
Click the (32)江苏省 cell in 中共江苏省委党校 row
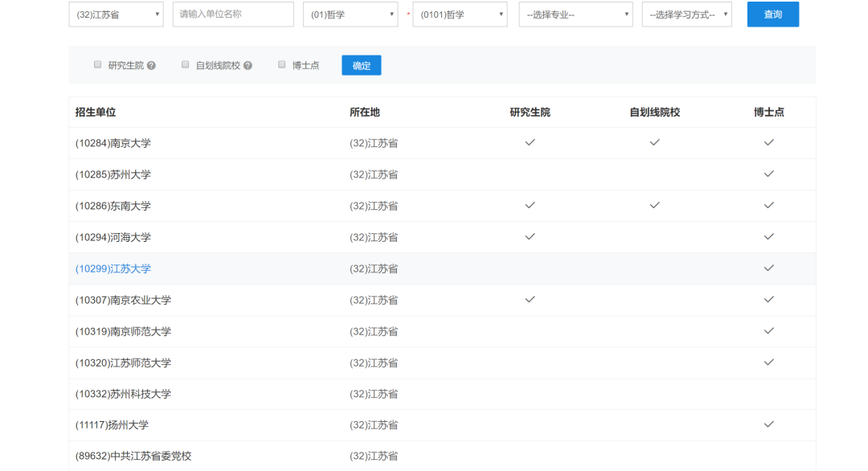coord(374,456)
